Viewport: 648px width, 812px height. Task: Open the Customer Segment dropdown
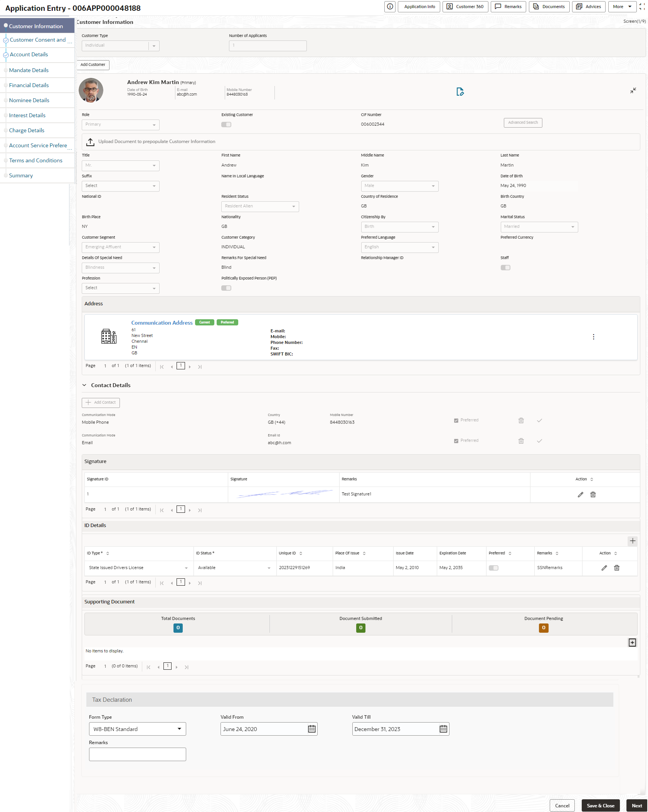[121, 247]
